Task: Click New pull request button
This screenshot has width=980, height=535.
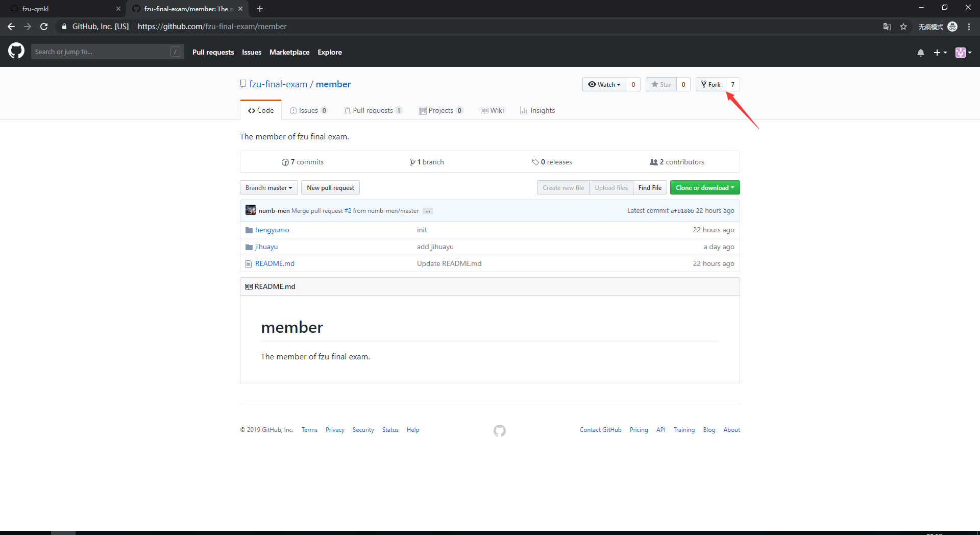Action: pyautogui.click(x=330, y=187)
